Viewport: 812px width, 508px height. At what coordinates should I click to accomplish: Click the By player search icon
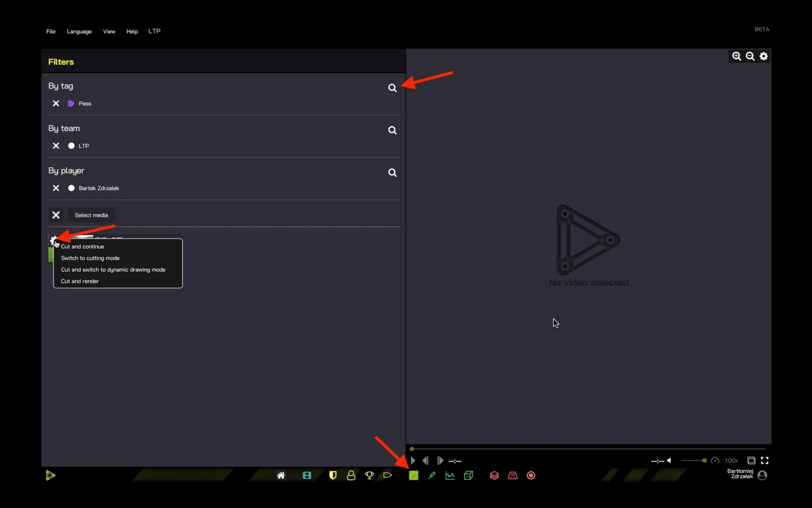click(x=392, y=173)
